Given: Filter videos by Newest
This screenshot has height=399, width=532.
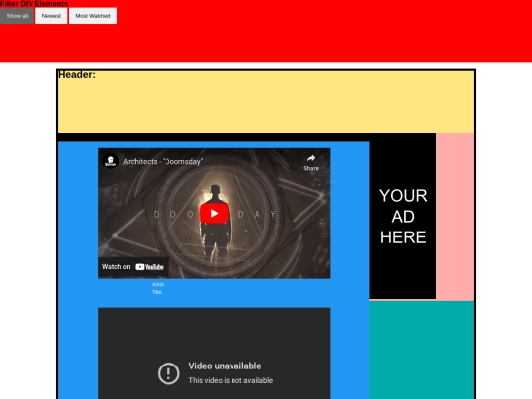Looking at the screenshot, I should click(51, 16).
